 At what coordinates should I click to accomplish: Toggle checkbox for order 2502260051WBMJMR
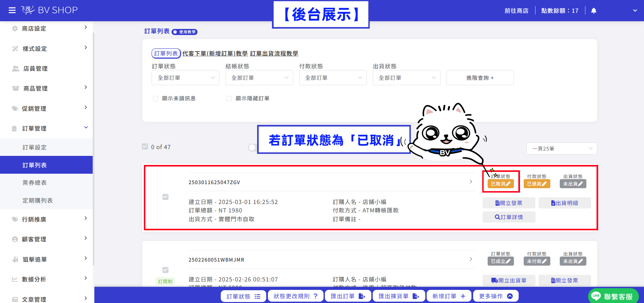165,270
